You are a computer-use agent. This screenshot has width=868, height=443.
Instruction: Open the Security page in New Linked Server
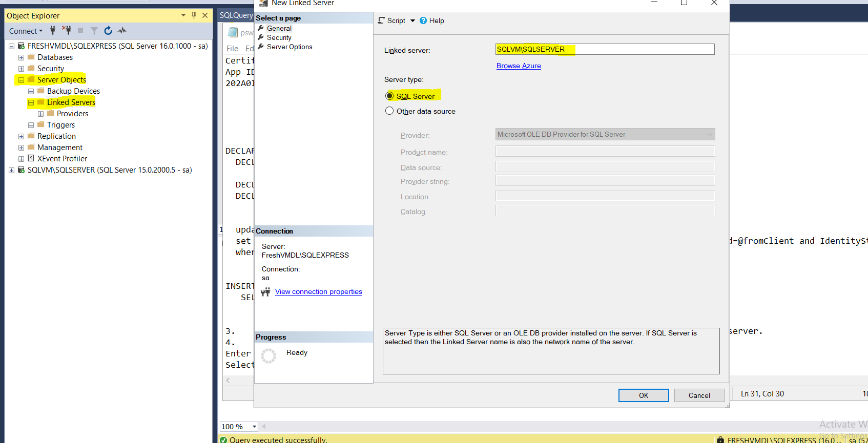(x=279, y=37)
